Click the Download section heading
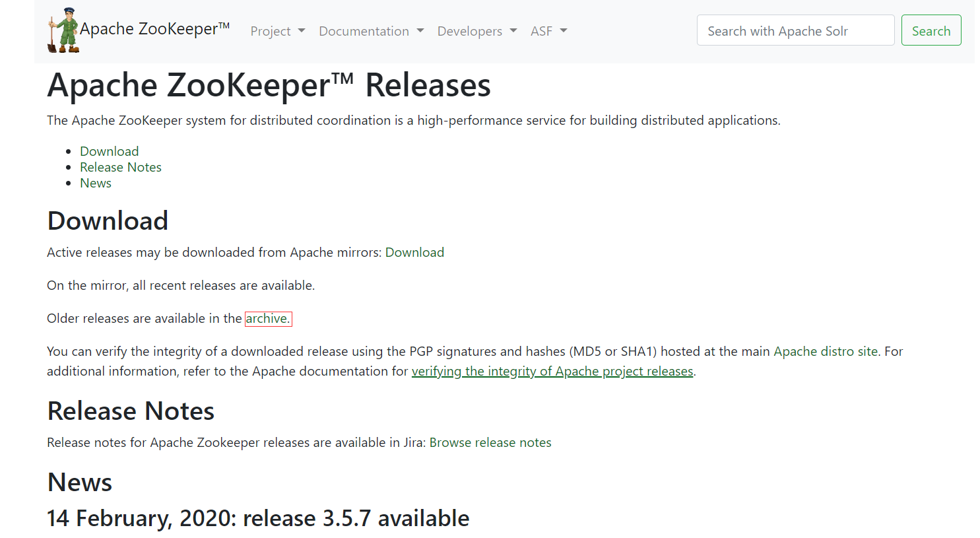The width and height of the screenshot is (980, 538). coord(108,220)
